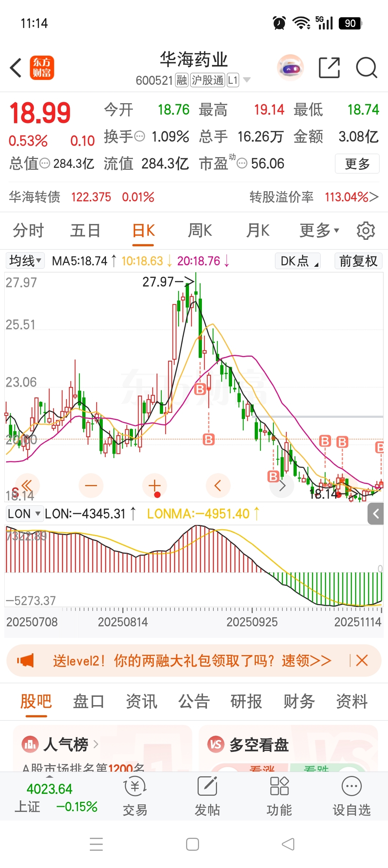The height and width of the screenshot is (868, 388).
Task: Open 转股溢价率 detail arrow
Action: coord(374,197)
